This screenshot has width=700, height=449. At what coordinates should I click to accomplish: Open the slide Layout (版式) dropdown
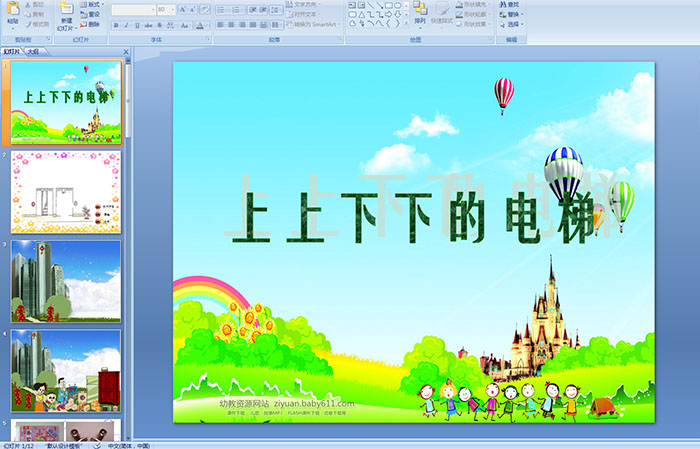pos(90,4)
